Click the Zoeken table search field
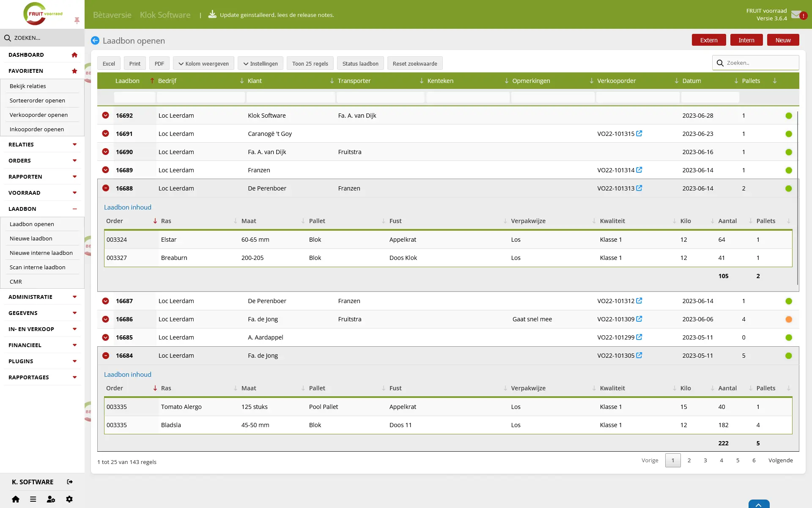Viewport: 812px width, 508px height. click(756, 63)
